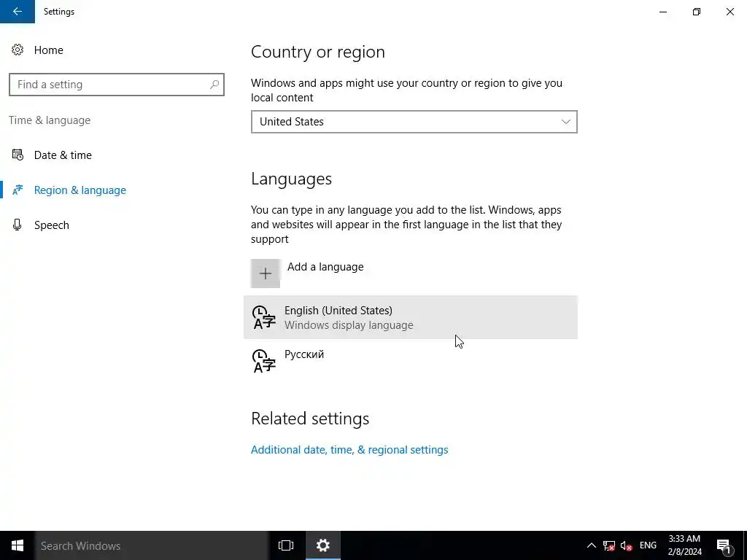Viewport: 747px width, 560px height.
Task: Open the Date & time page
Action: coord(63,155)
